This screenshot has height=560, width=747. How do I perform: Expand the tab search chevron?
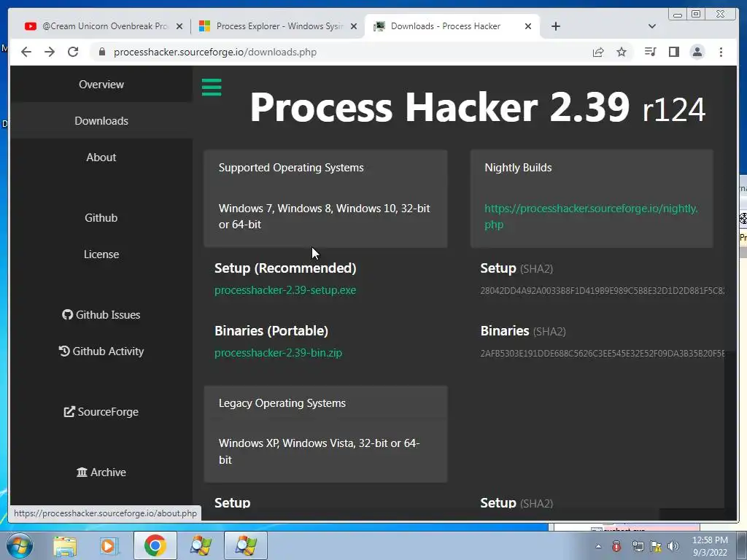pyautogui.click(x=651, y=26)
